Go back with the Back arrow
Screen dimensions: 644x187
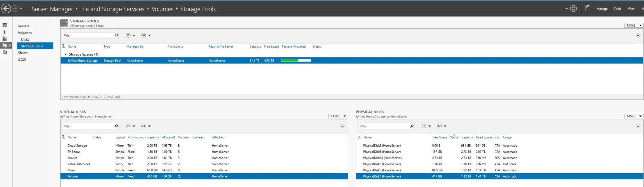pos(6,9)
